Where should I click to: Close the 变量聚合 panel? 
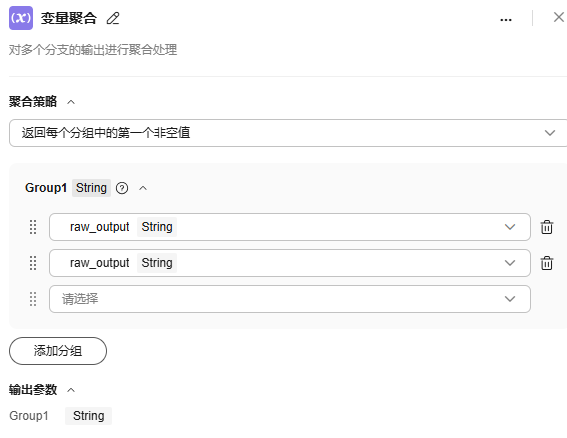[559, 17]
